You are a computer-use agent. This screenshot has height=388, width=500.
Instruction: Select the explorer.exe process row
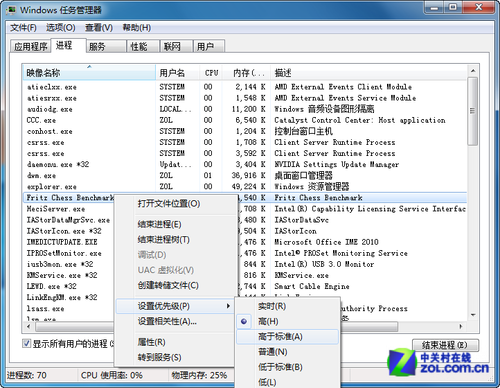[245, 186]
